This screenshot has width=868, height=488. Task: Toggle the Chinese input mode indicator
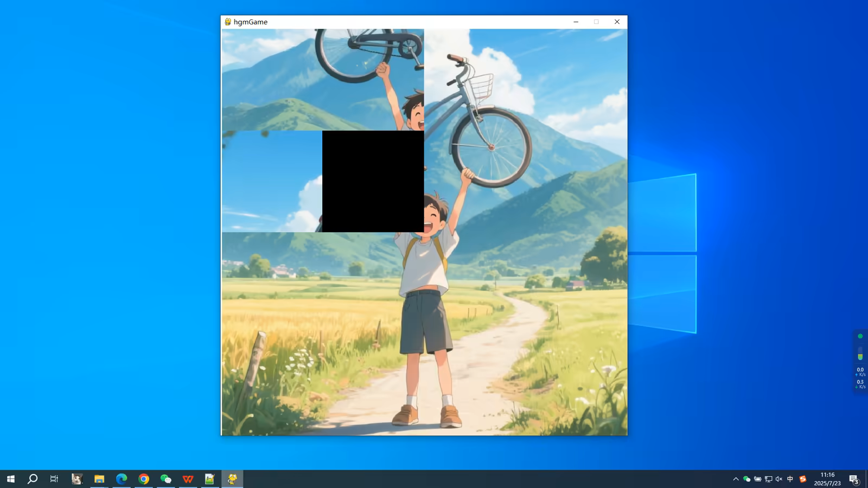pos(790,479)
